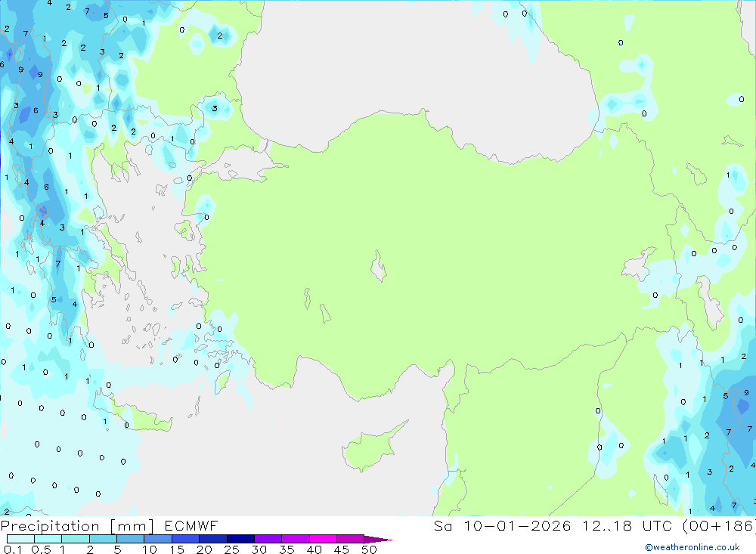The image size is (756, 554).
Task: Click the '50' legend scale label
Action: (x=369, y=549)
